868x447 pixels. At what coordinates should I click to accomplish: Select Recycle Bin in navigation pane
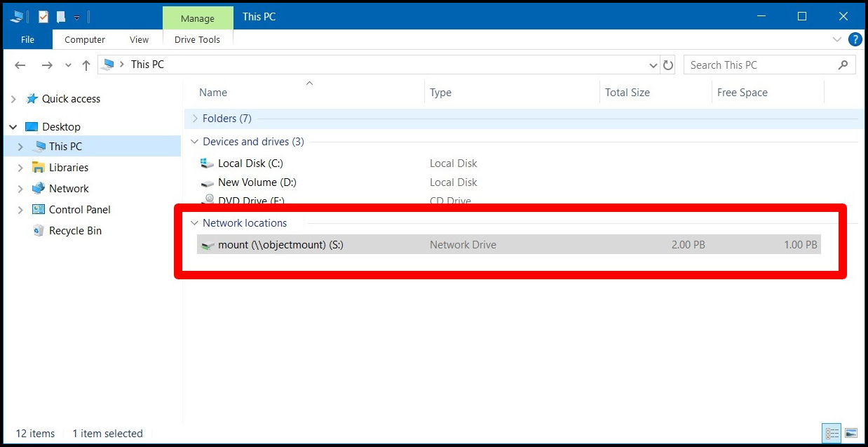point(75,231)
